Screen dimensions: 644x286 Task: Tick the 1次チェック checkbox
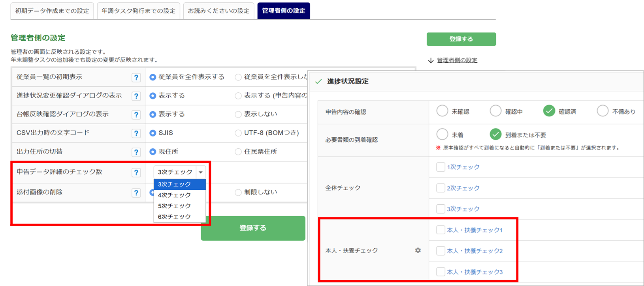(441, 167)
